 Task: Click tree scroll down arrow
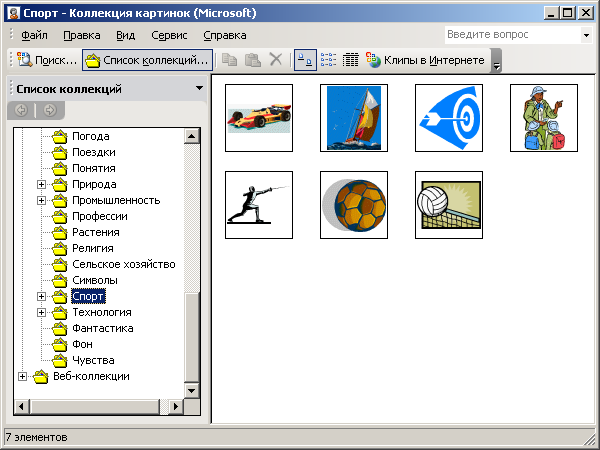192,391
